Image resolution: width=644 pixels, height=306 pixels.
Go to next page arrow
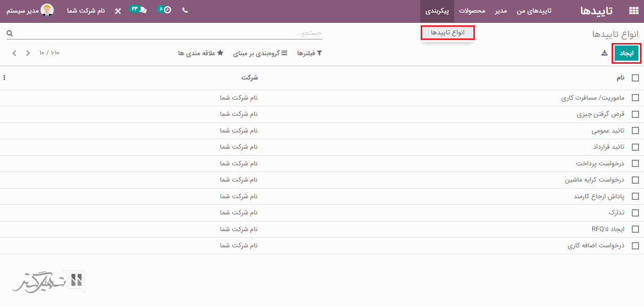pyautogui.click(x=14, y=53)
